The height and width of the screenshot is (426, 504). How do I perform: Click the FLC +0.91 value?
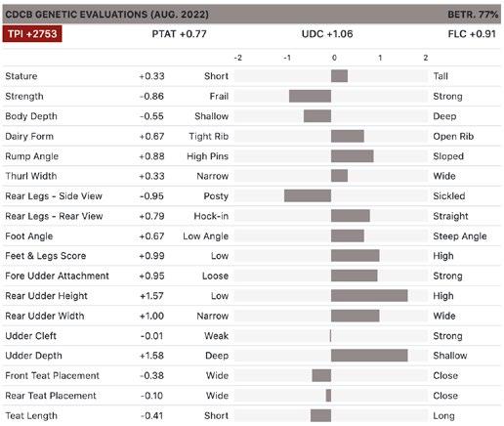point(472,34)
